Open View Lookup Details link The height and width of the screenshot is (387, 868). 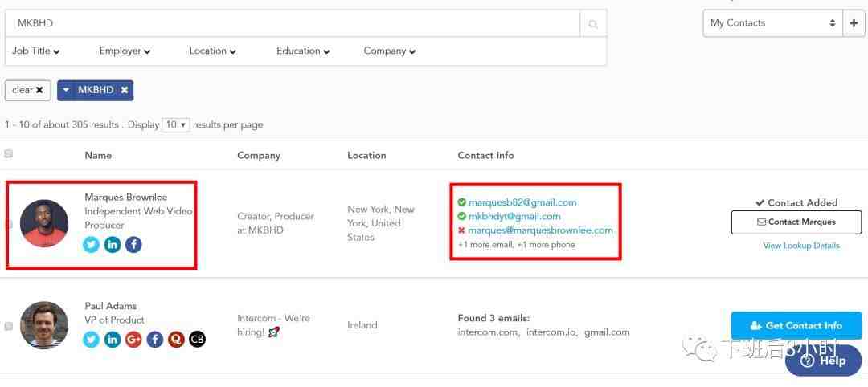click(800, 246)
